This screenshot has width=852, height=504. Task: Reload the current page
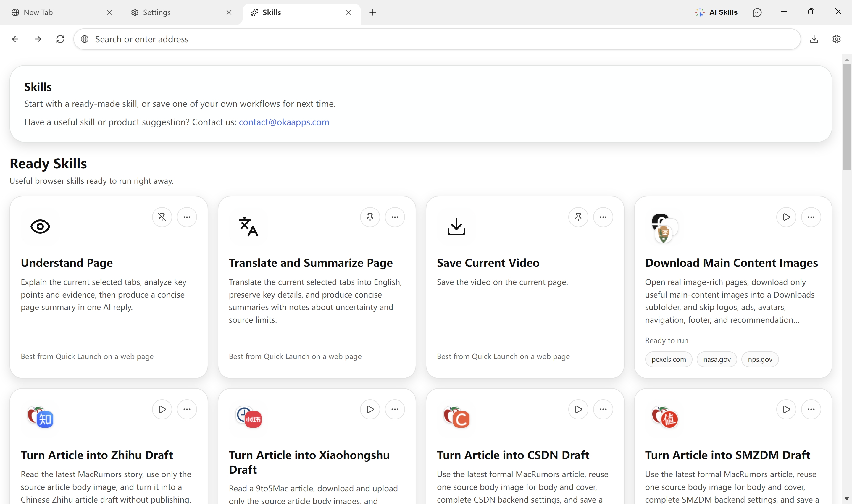click(60, 39)
